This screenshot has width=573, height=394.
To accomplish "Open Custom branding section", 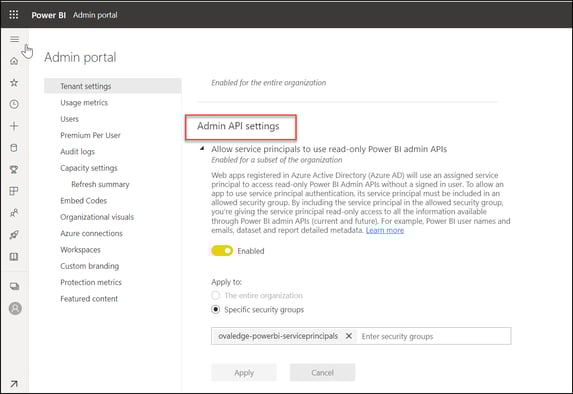I will pos(90,266).
